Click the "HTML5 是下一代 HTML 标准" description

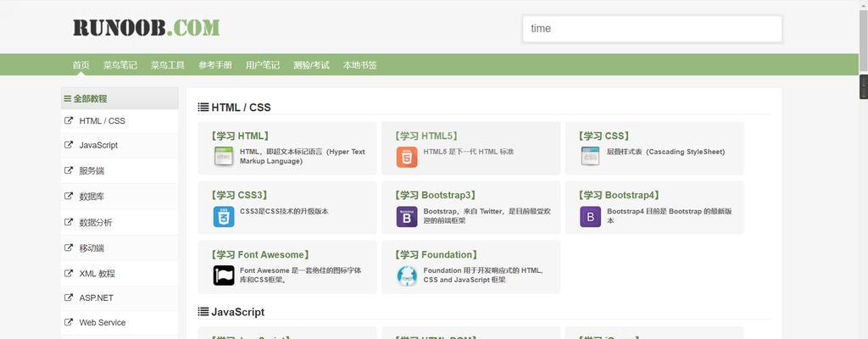click(x=468, y=152)
